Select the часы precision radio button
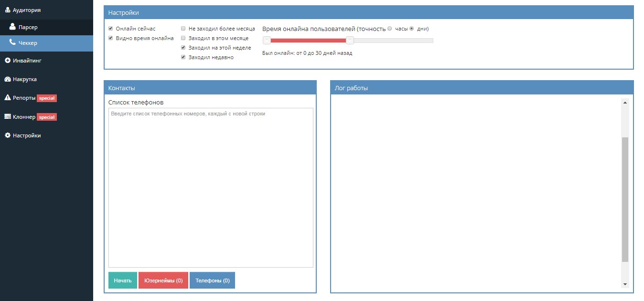The width and height of the screenshot is (644, 301). click(390, 29)
